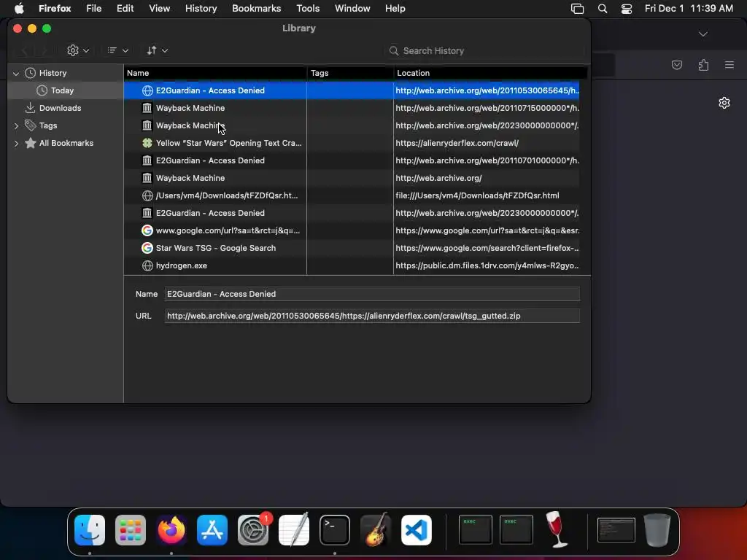This screenshot has height=560, width=747.
Task: Sort by the Name column header
Action: (x=215, y=73)
